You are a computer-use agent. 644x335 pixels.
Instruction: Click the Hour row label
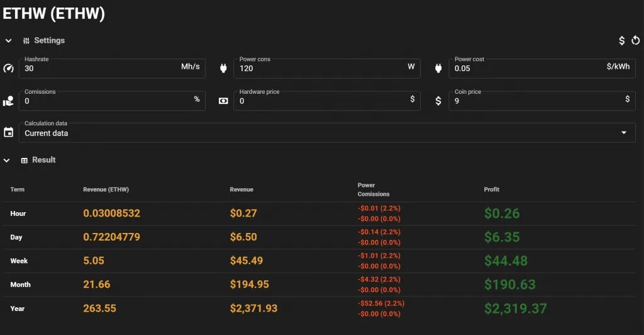[x=18, y=213]
